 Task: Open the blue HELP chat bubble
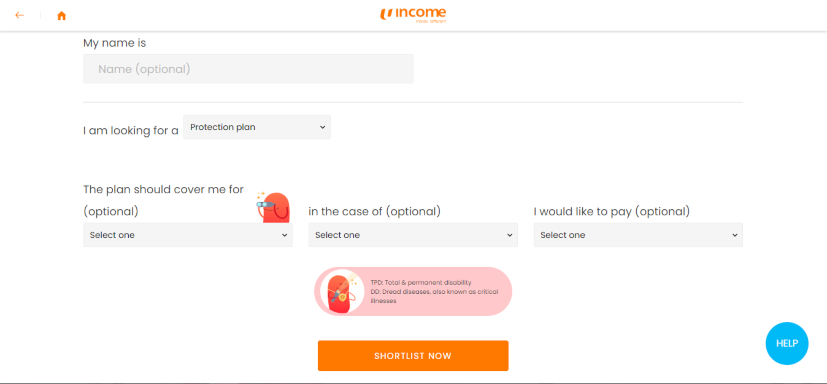787,343
